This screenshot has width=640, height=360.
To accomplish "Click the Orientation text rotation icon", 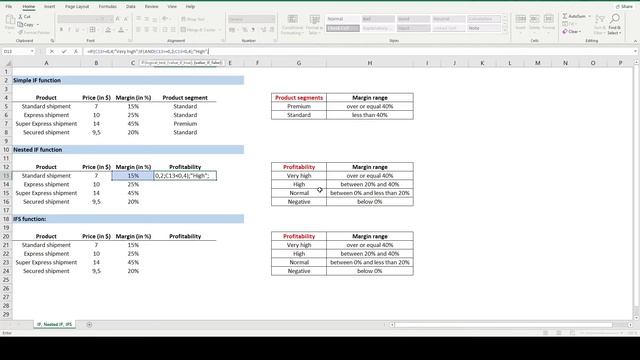I will 165,19.
